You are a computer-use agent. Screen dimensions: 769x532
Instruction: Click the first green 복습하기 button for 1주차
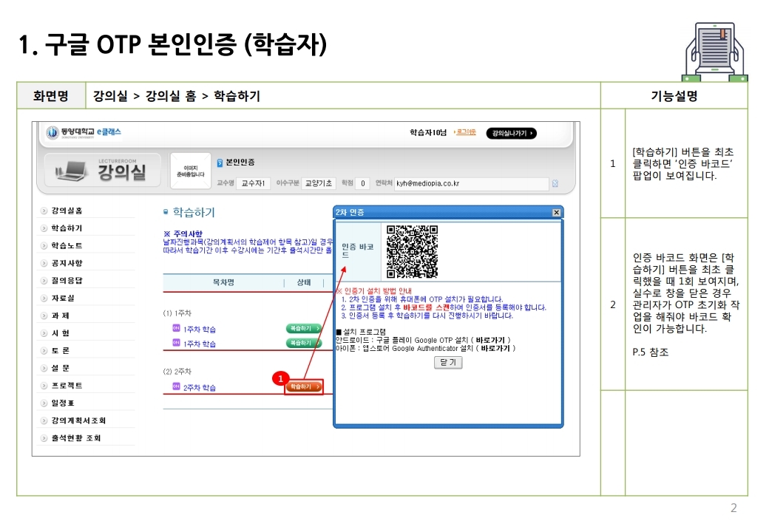[x=304, y=327]
